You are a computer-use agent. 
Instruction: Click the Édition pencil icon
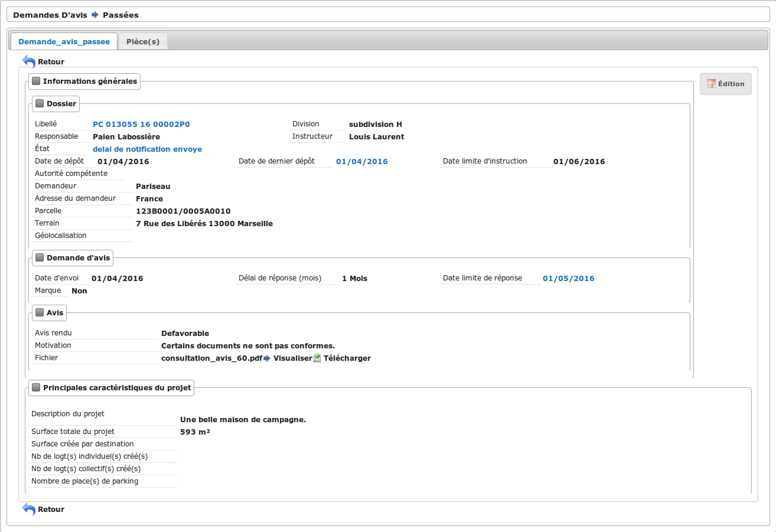pos(711,84)
